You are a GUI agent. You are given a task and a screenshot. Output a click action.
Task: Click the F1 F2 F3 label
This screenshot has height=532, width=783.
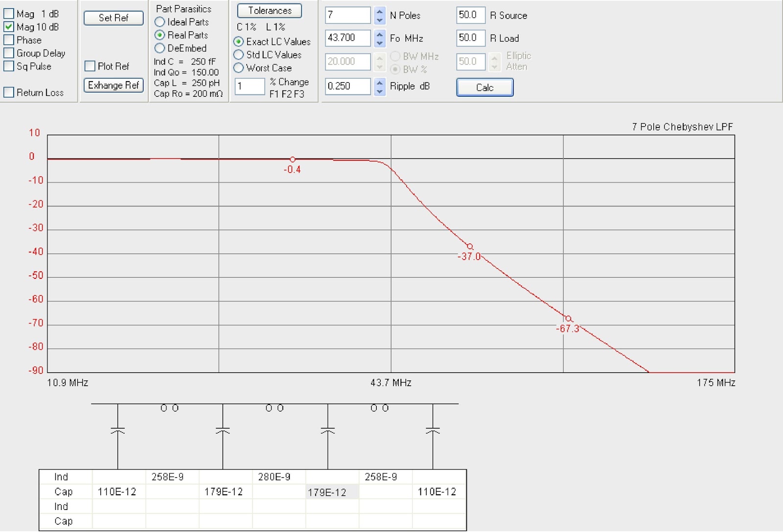287,94
